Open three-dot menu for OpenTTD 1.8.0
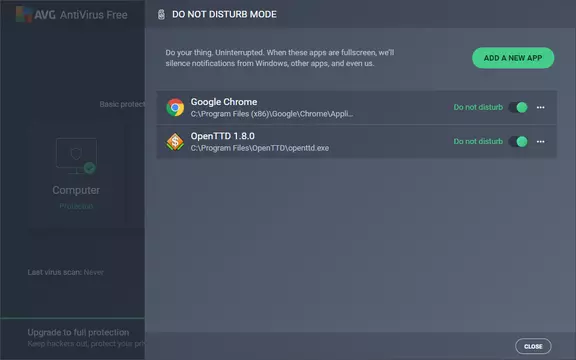 pyautogui.click(x=540, y=141)
